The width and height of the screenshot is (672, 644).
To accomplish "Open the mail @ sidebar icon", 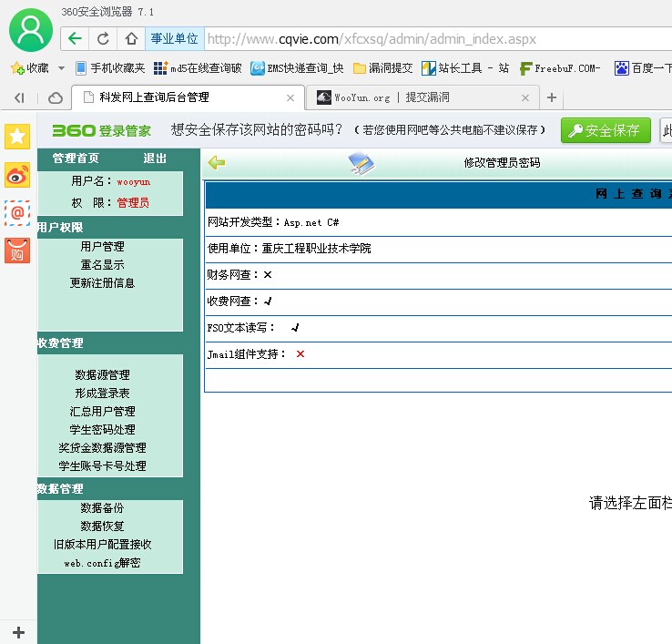I will click(17, 212).
